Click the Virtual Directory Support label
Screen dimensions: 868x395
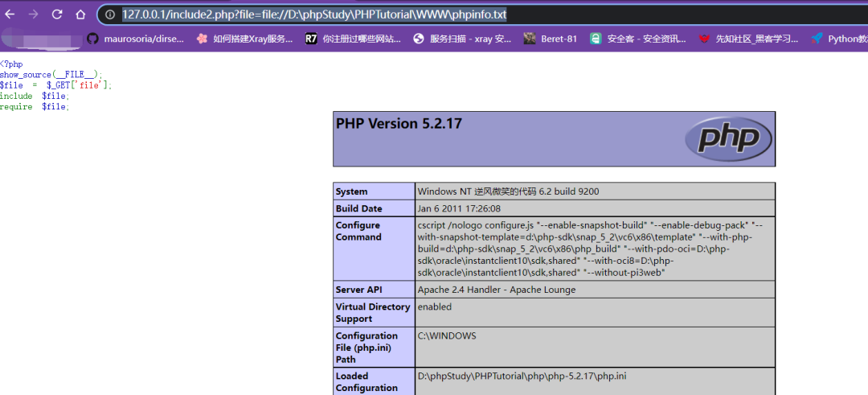[x=373, y=312]
